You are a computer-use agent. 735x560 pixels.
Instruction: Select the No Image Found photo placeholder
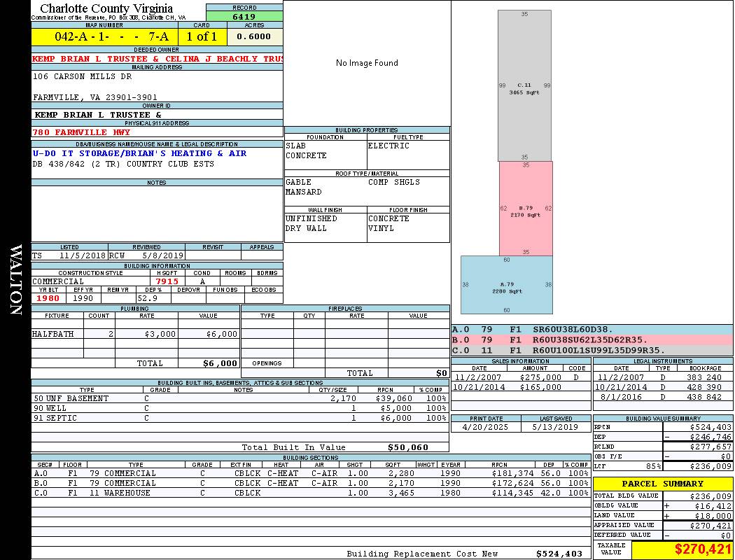point(367,63)
